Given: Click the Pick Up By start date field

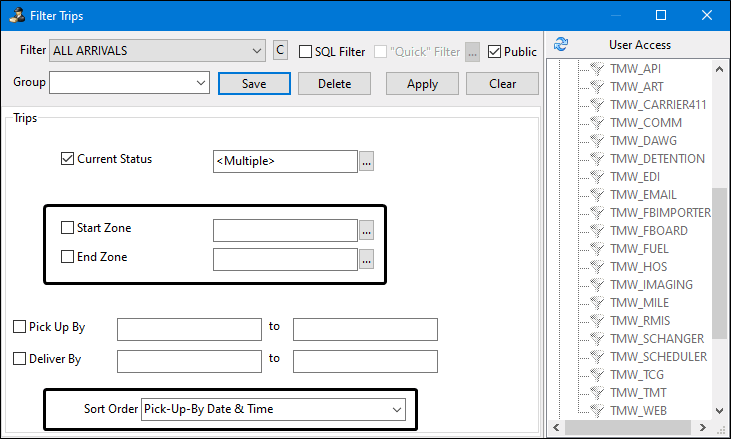Looking at the screenshot, I should coord(189,329).
